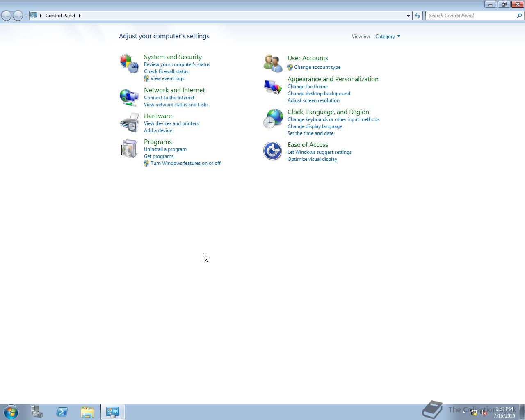Open Appearance and Personalization monitor icon
Screen dimensions: 525x420
tap(273, 87)
